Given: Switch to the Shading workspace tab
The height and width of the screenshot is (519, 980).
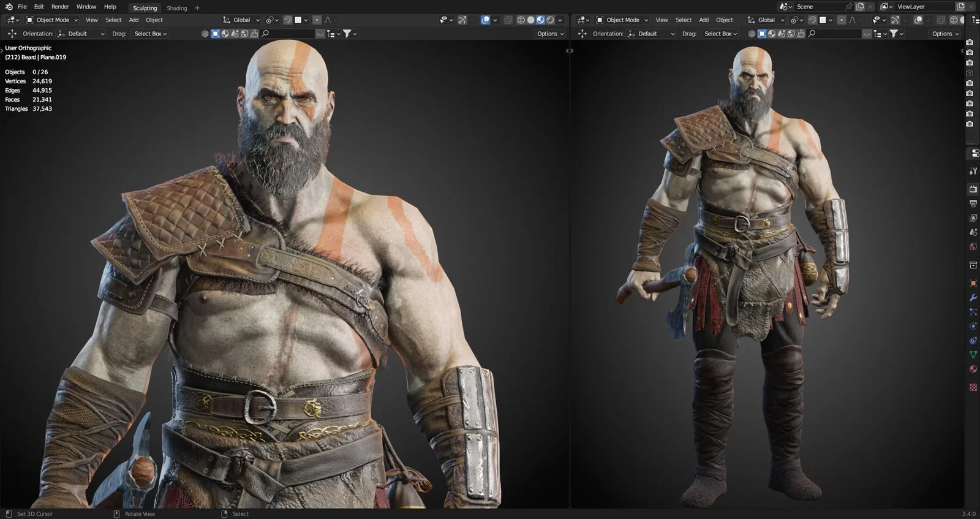Looking at the screenshot, I should pos(176,8).
